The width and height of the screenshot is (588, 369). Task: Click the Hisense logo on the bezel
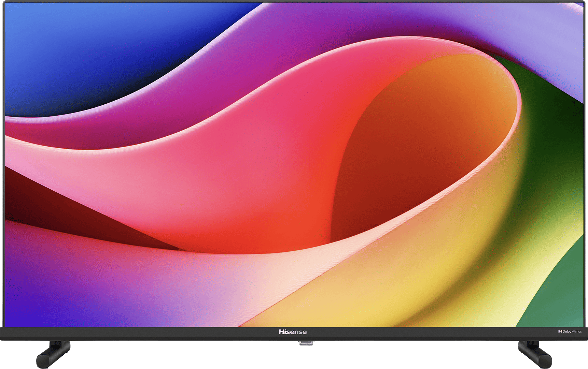pos(293,332)
